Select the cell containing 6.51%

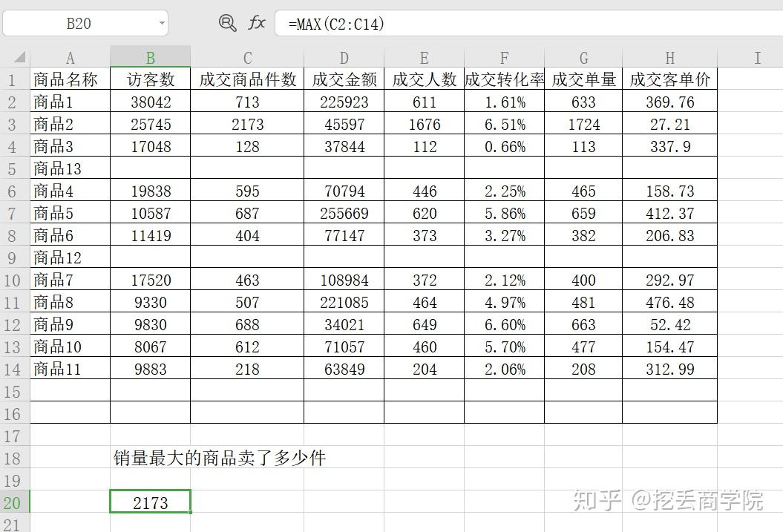505,124
